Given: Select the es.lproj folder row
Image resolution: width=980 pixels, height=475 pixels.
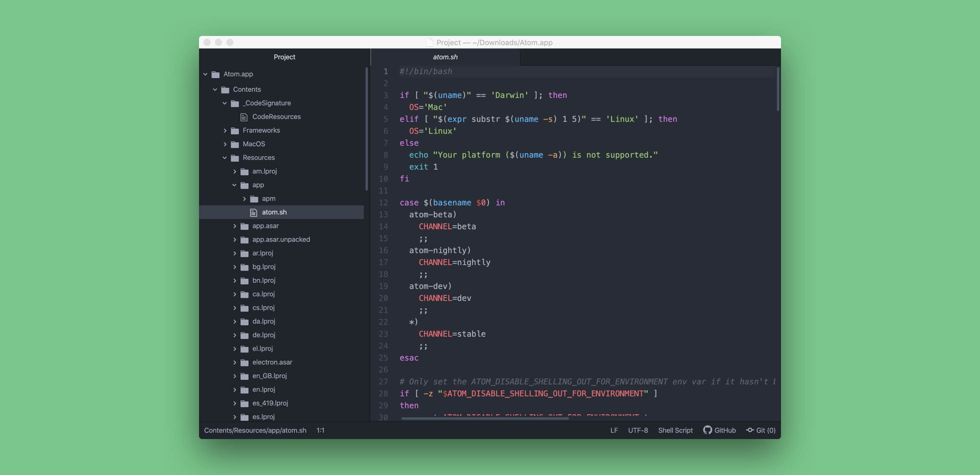Looking at the screenshot, I should pos(281,417).
